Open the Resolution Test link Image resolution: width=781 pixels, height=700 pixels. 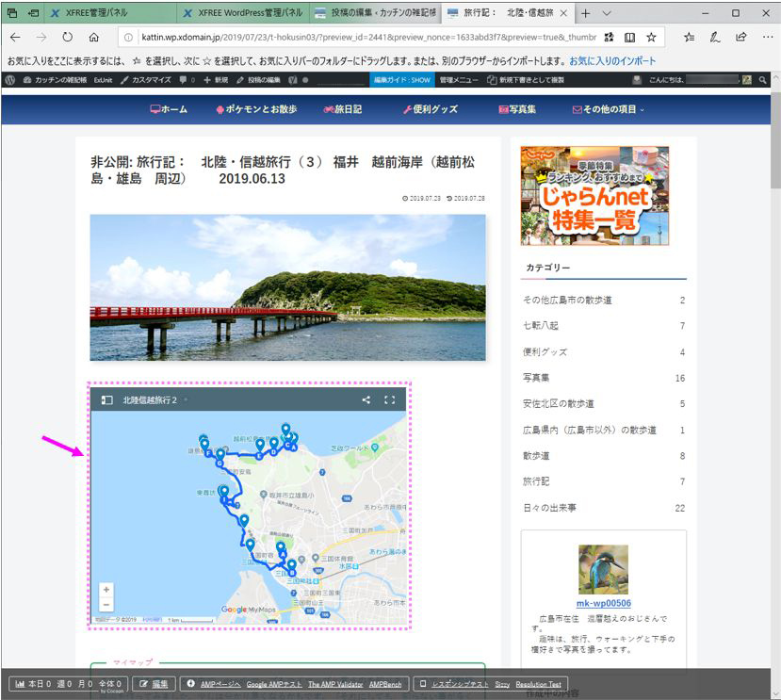pos(539,684)
